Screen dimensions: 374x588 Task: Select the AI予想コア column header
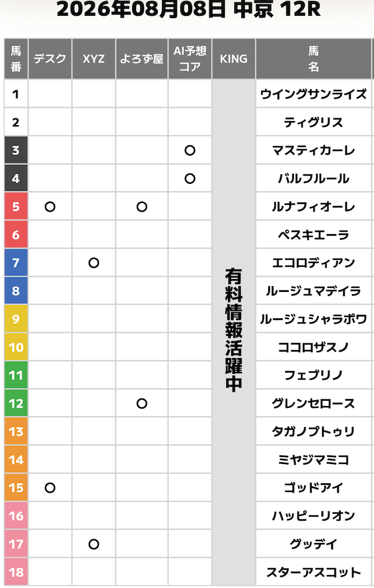[x=190, y=59]
